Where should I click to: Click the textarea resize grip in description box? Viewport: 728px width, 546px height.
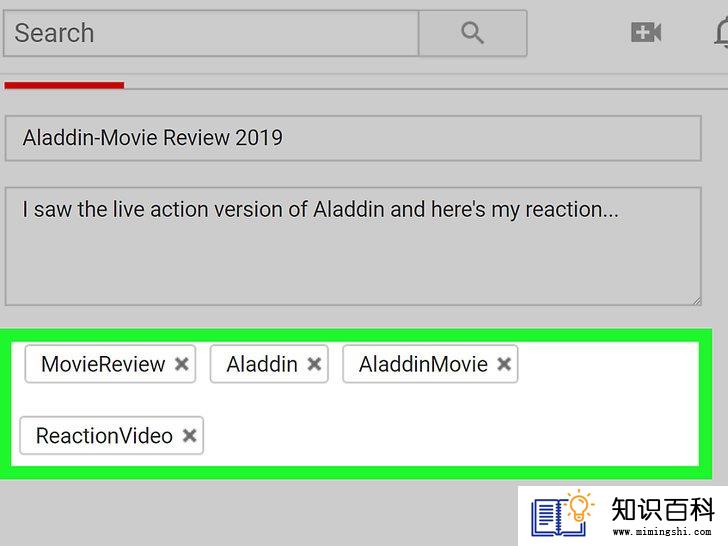[x=696, y=300]
